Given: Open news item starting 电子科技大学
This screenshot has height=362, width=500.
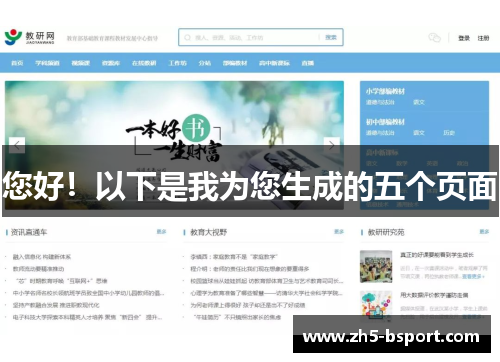Looking at the screenshot, I should click(87, 317).
